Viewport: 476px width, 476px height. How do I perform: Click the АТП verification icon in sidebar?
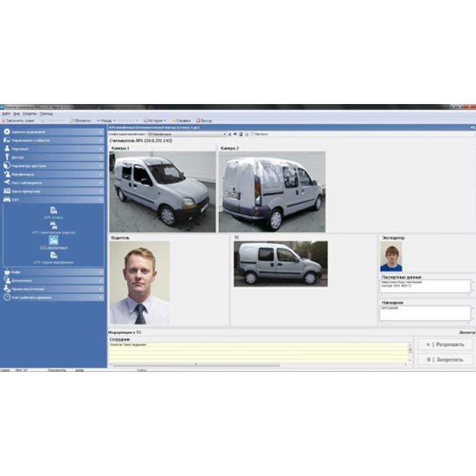click(53, 240)
